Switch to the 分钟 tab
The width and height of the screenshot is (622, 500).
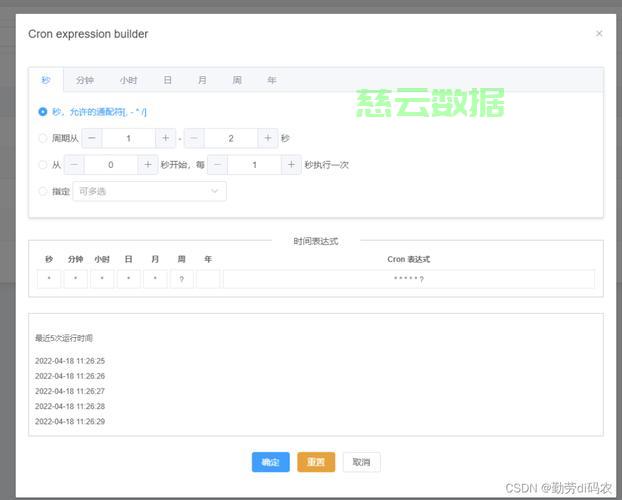pos(85,80)
